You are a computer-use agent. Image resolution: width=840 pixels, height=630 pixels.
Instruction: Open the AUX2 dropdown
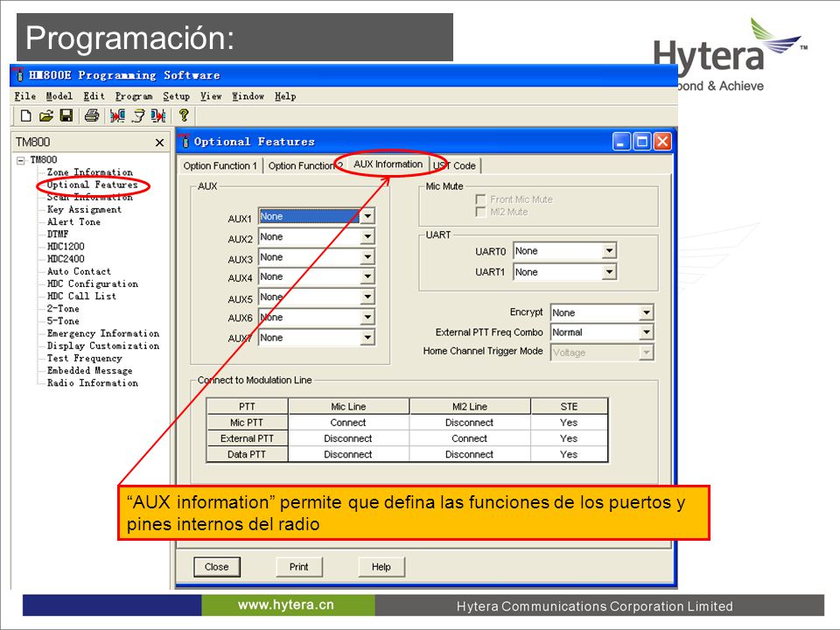pos(367,237)
